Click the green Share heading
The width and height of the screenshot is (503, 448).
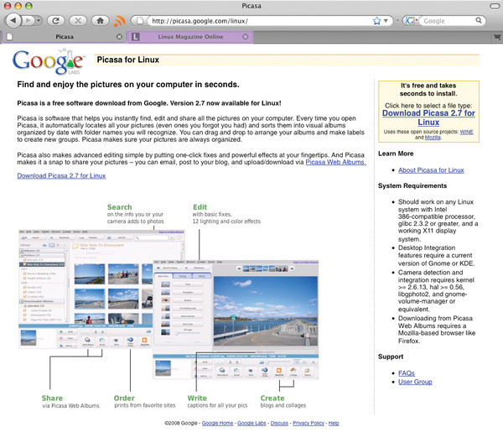(x=52, y=398)
